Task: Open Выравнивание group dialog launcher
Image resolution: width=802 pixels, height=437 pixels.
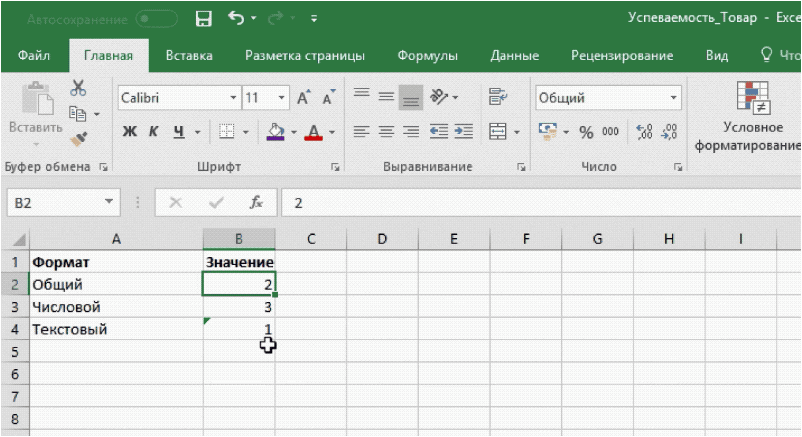Action: pyautogui.click(x=521, y=167)
